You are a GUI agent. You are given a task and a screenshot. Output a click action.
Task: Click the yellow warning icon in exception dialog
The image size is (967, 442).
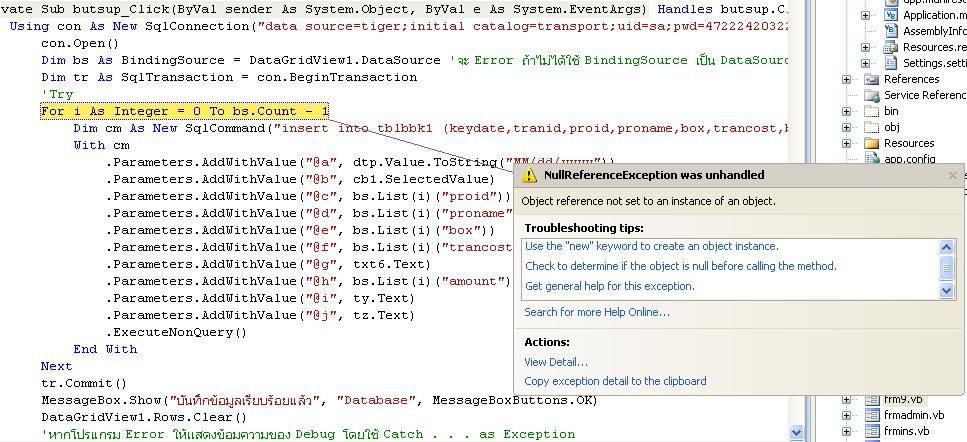[x=529, y=175]
